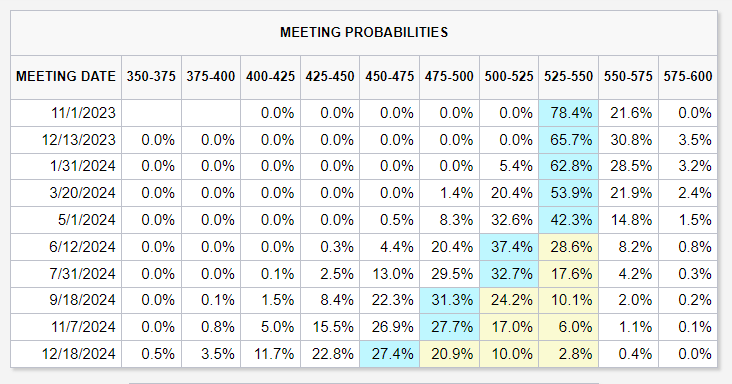Click the 31.3% cell for 9/18/2024
The image size is (732, 384).
coord(449,300)
